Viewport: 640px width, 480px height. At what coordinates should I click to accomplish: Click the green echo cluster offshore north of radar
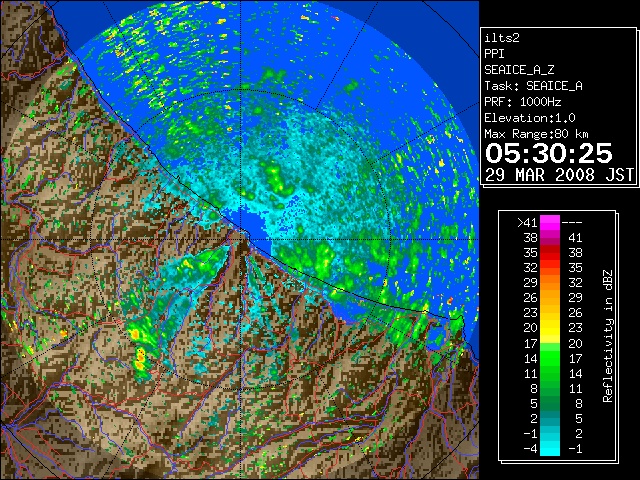(277, 180)
